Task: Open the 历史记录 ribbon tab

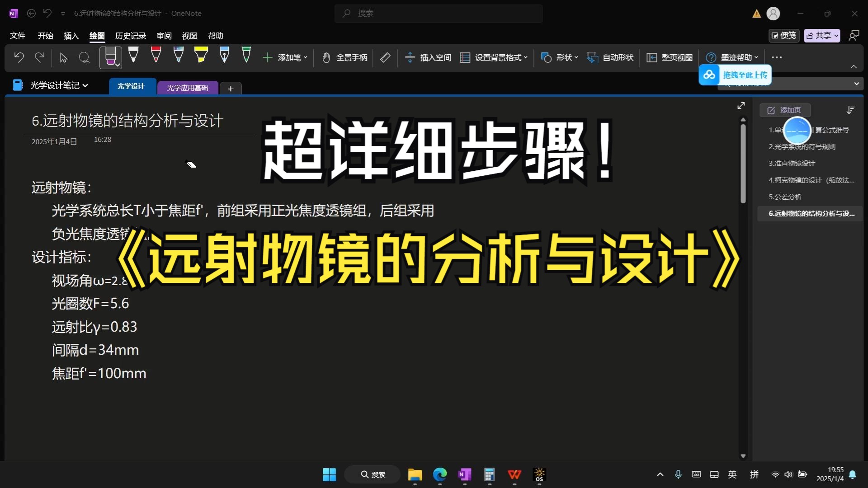Action: coord(130,36)
